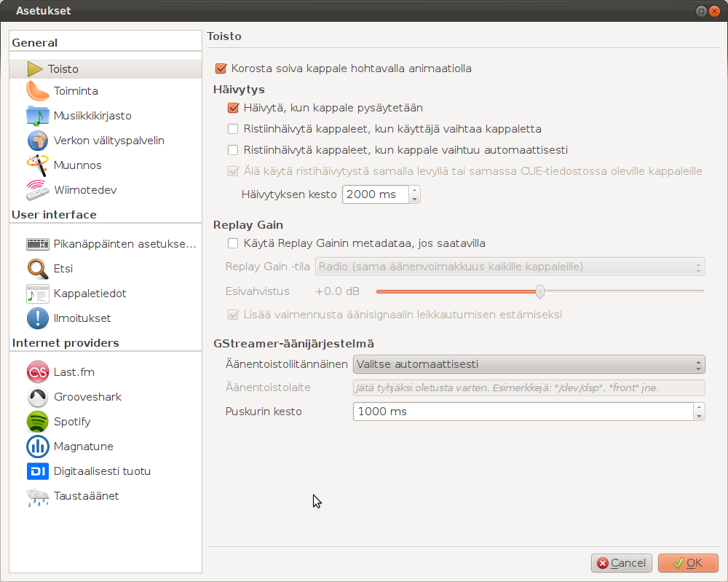This screenshot has height=582, width=728.
Task: Click the rain cloud Taustaäänet icon
Action: click(38, 496)
